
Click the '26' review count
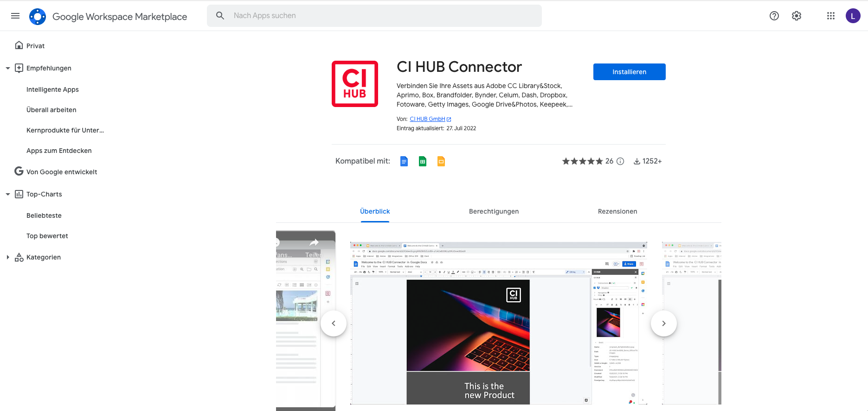point(609,161)
